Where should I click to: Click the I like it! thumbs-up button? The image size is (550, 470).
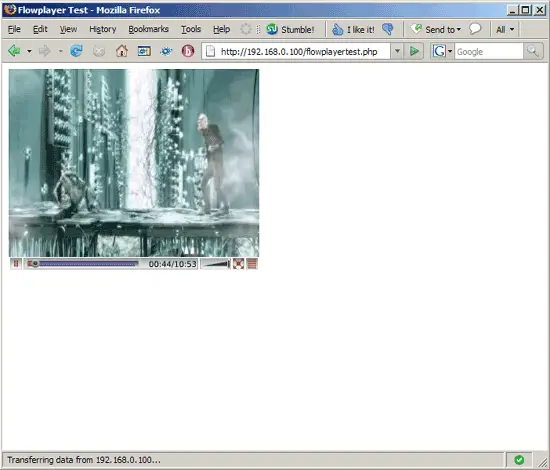click(353, 29)
